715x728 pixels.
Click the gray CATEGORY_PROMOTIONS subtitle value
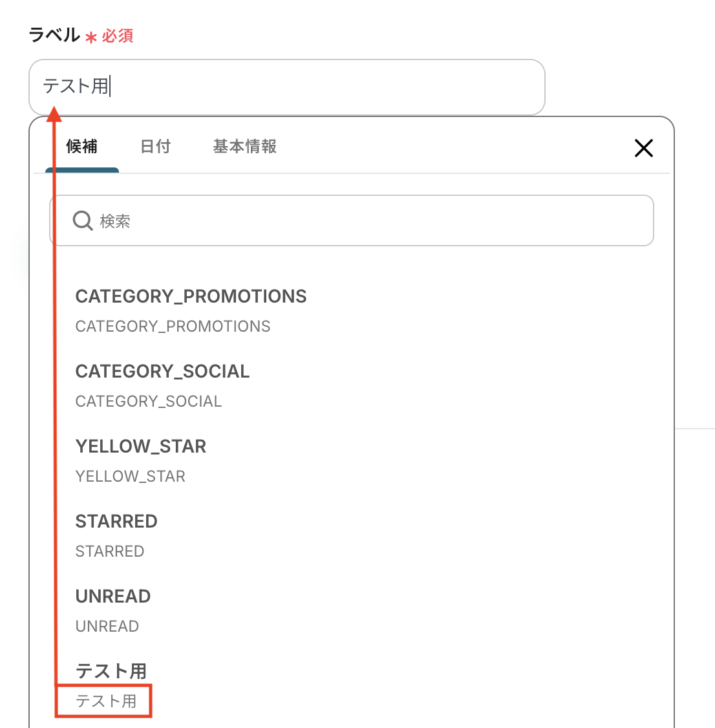click(173, 326)
